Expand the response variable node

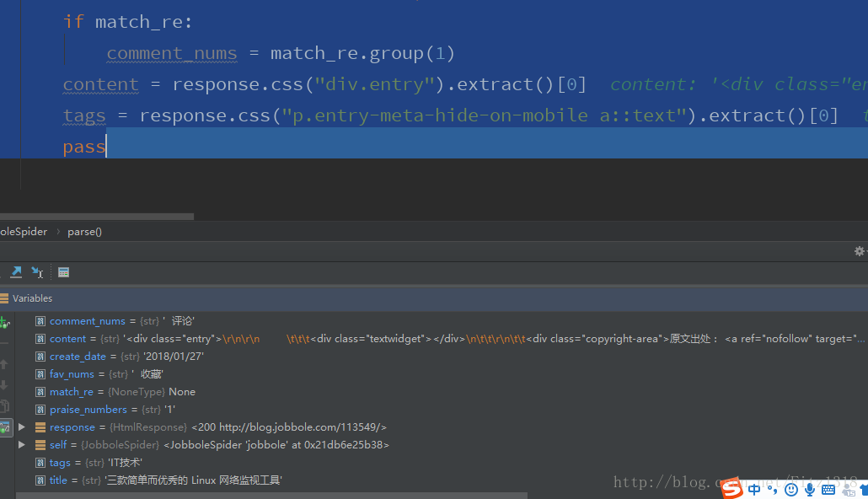(x=22, y=427)
